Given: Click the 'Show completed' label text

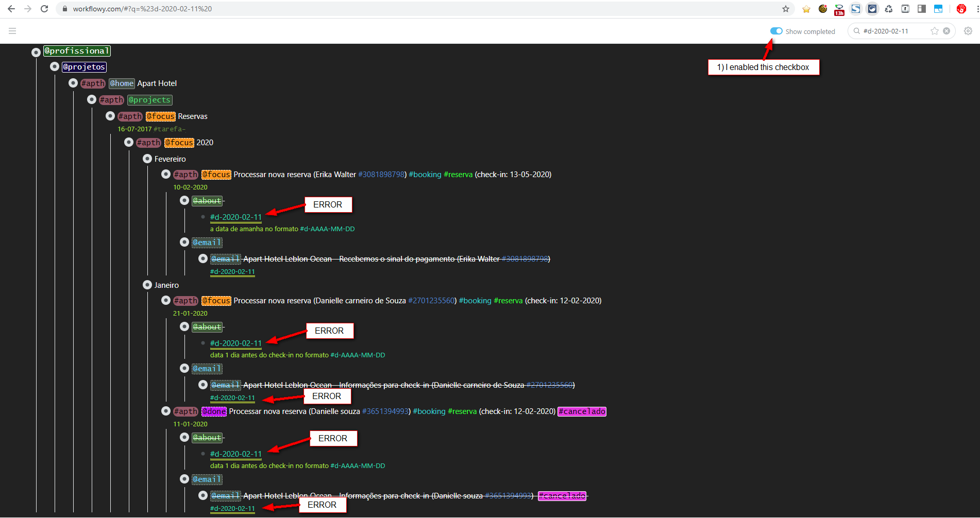Looking at the screenshot, I should (810, 31).
